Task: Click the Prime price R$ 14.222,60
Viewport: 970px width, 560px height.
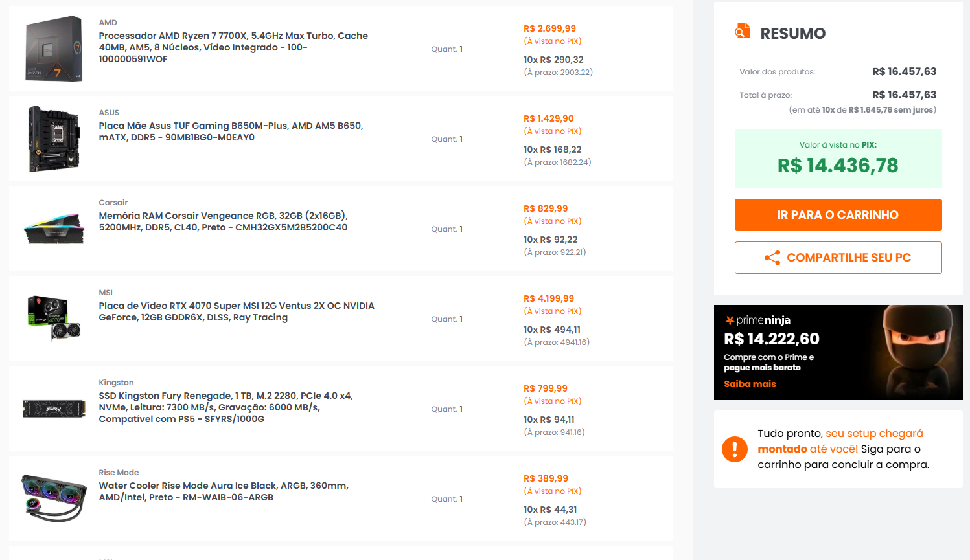Action: click(x=772, y=339)
